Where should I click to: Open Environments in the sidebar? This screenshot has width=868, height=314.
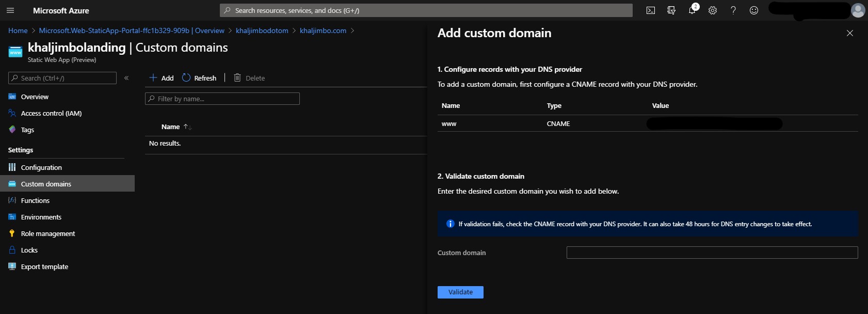67,217
